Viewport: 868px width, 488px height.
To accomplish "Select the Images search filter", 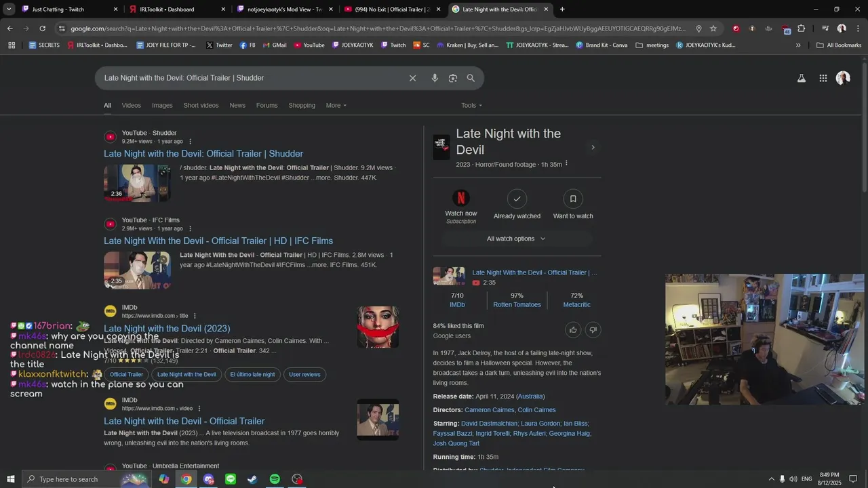I will (x=162, y=105).
